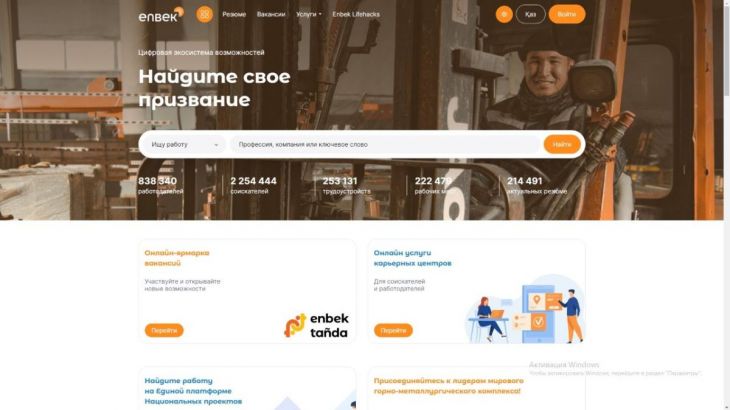Click the round orange icon beside Қаз
Screen dimensions: 730x410
[504, 14]
